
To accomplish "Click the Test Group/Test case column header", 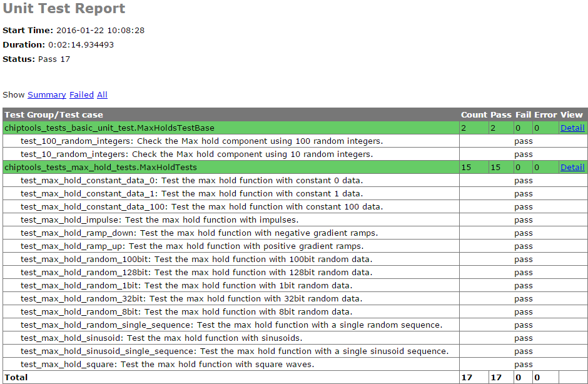I will click(54, 115).
